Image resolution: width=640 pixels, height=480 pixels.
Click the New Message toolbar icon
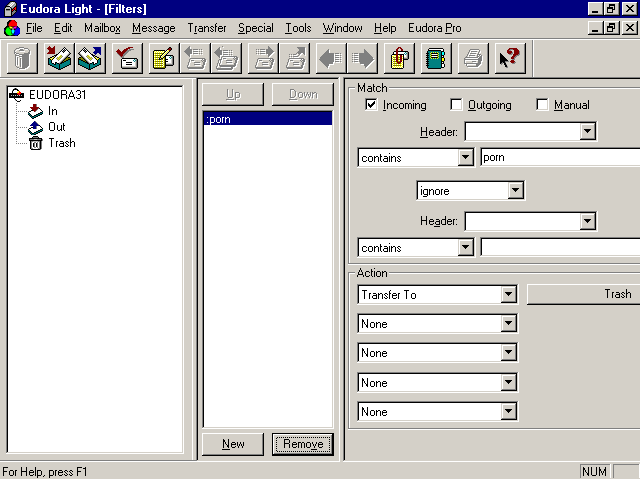click(164, 58)
